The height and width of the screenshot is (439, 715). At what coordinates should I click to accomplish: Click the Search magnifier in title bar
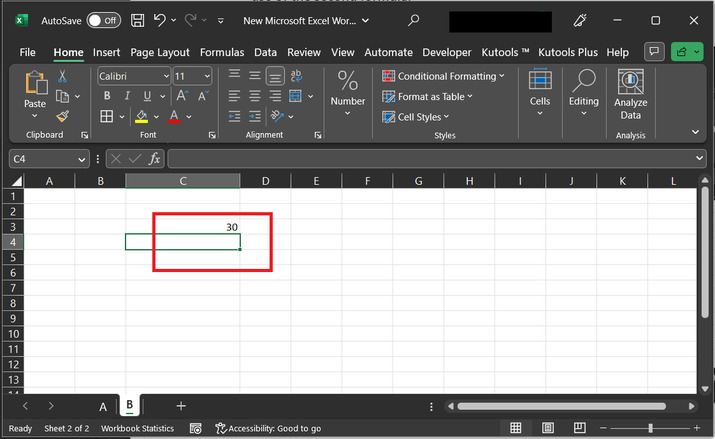[x=414, y=20]
